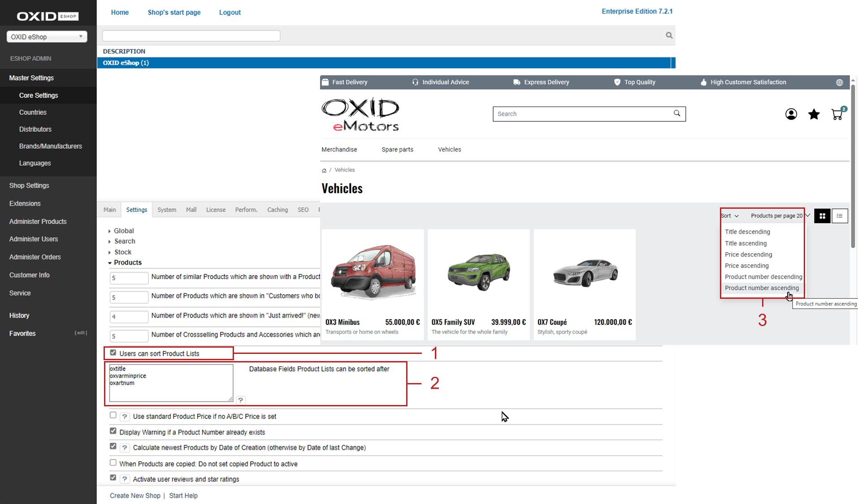Switch to the System tab
This screenshot has height=504, width=858.
(x=167, y=210)
